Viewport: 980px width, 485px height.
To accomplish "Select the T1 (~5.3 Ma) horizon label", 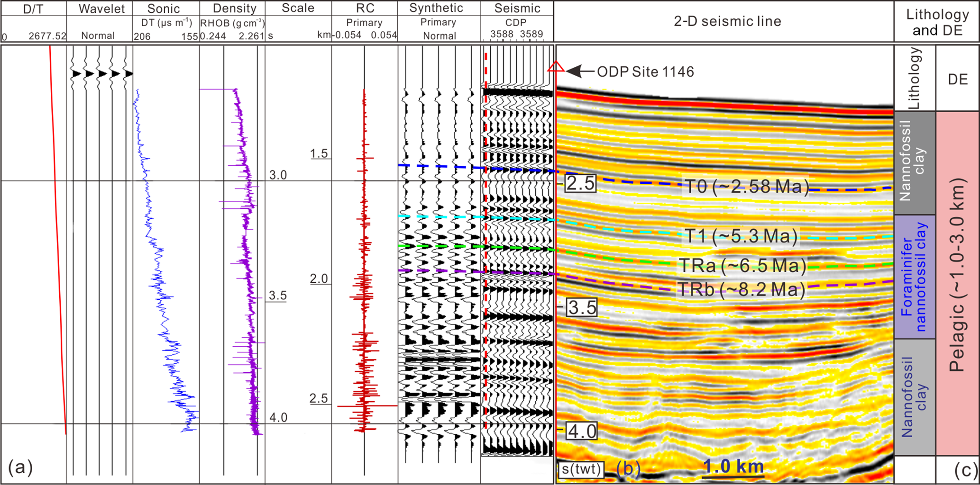I will [x=741, y=236].
